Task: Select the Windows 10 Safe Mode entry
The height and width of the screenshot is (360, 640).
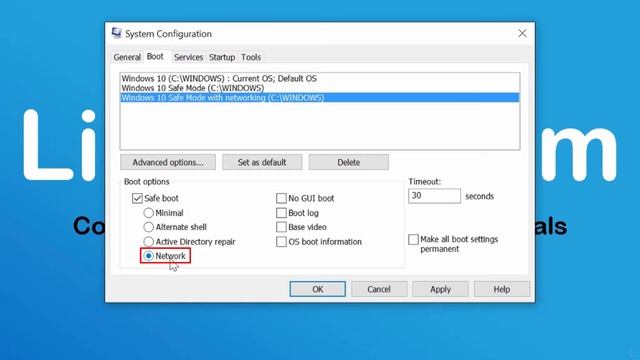Action: click(x=320, y=88)
